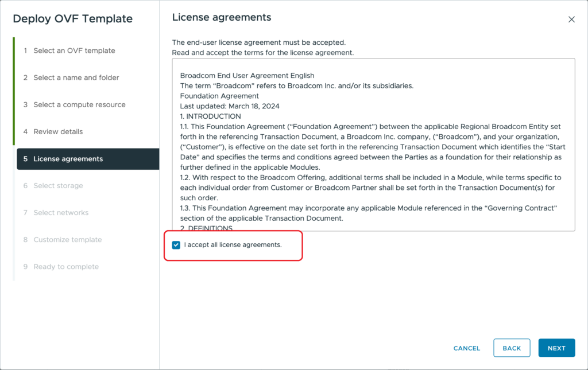Close the Deploy OVF Template dialog
The image size is (588, 370).
click(571, 20)
